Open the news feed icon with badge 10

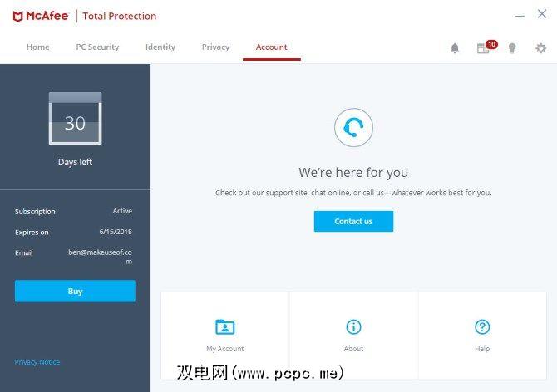point(486,47)
